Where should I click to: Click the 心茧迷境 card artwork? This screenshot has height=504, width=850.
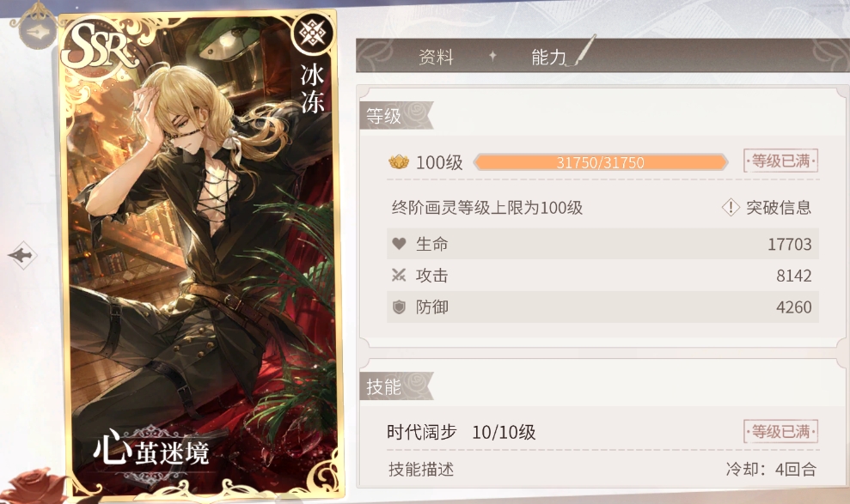[202, 254]
